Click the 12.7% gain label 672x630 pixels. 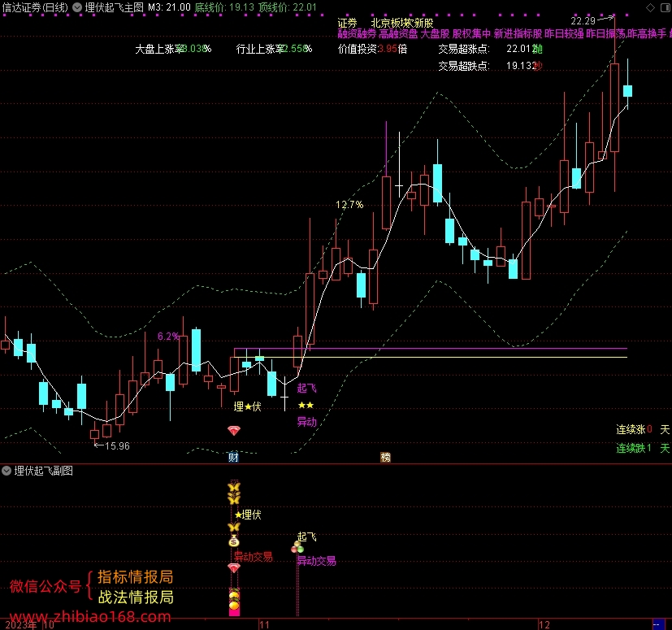pos(349,205)
